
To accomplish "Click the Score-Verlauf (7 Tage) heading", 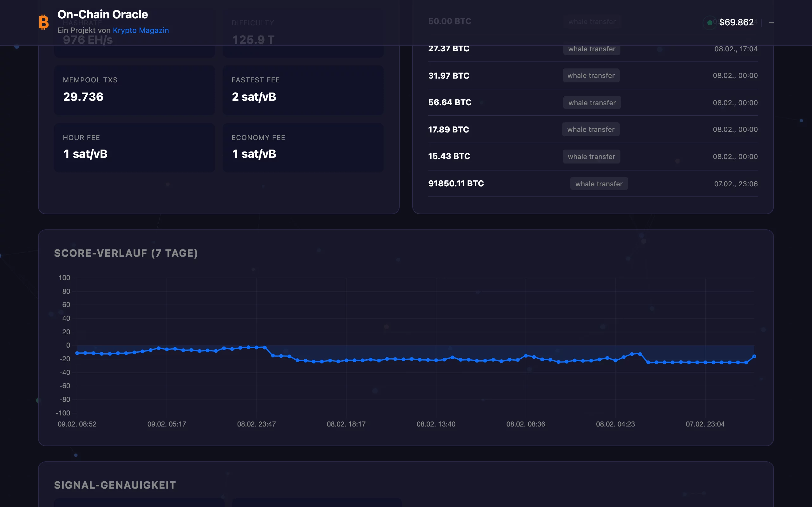I will 126,253.
